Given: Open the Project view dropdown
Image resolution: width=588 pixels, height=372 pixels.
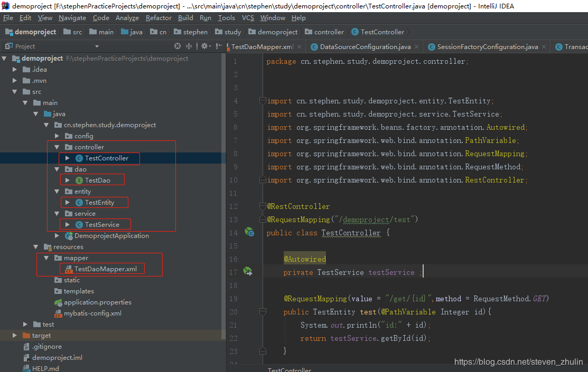Looking at the screenshot, I should coord(96,46).
